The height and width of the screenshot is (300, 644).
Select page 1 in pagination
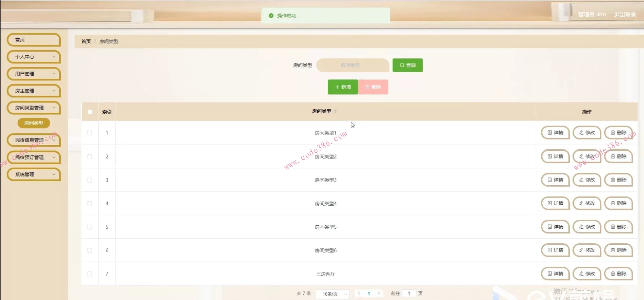[369, 293]
